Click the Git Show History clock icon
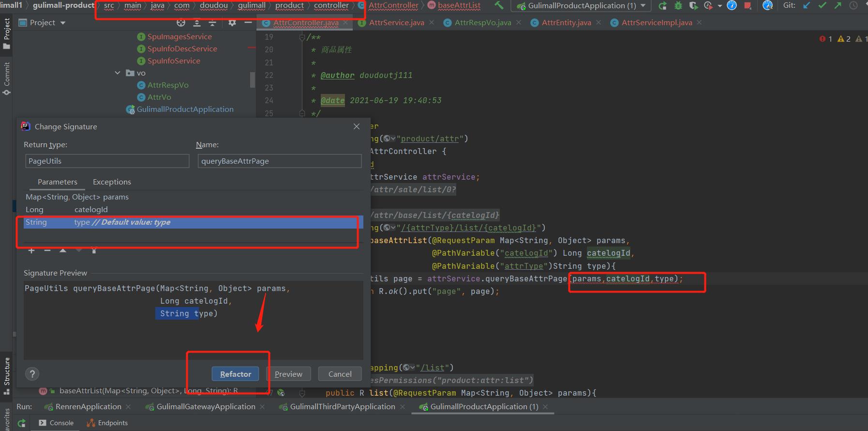The width and height of the screenshot is (868, 431). [x=853, y=6]
